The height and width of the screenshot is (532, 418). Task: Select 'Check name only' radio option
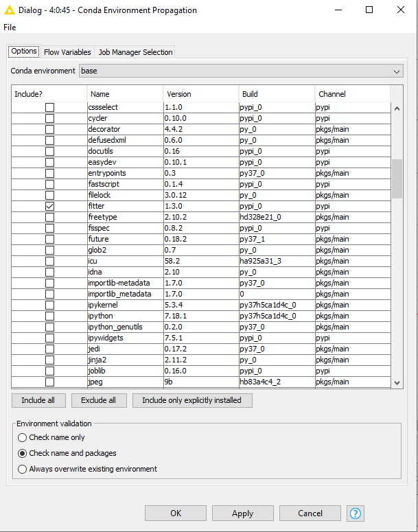23,437
